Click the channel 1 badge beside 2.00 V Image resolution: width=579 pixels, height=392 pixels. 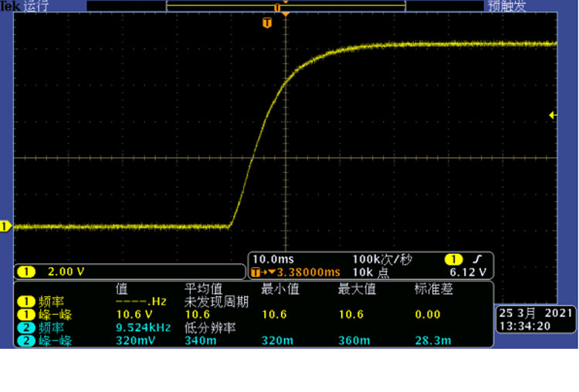25,272
